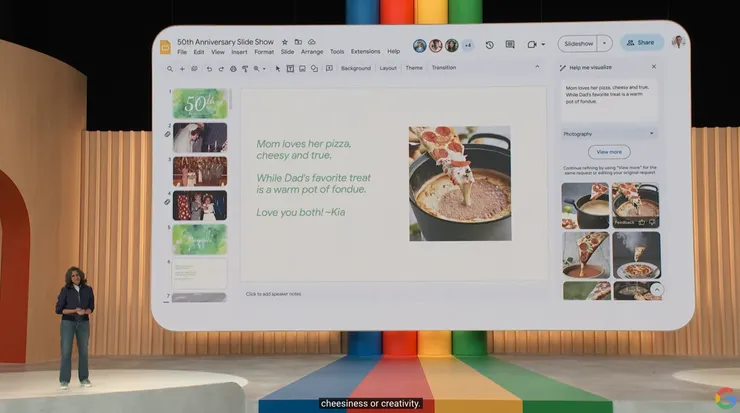
Task: Click the first collaborator avatar
Action: pyautogui.click(x=420, y=46)
